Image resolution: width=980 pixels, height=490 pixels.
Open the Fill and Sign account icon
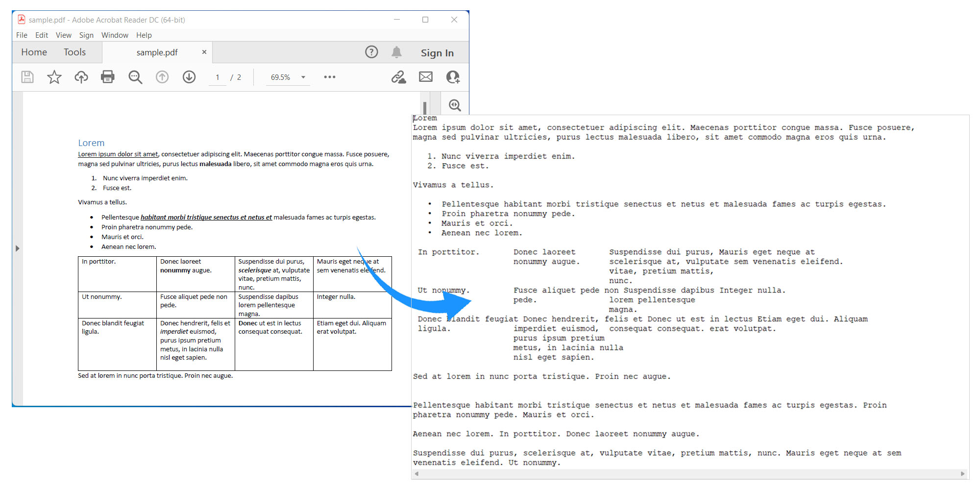453,77
